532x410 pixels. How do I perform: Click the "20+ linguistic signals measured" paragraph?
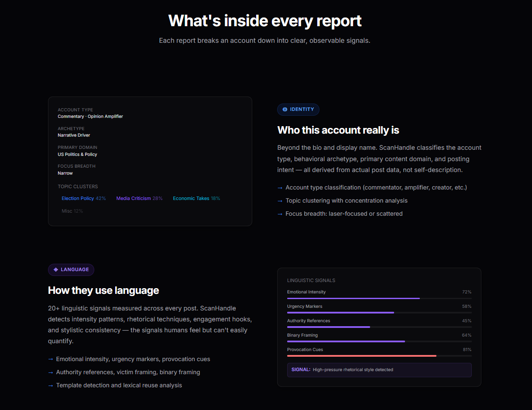click(x=150, y=325)
